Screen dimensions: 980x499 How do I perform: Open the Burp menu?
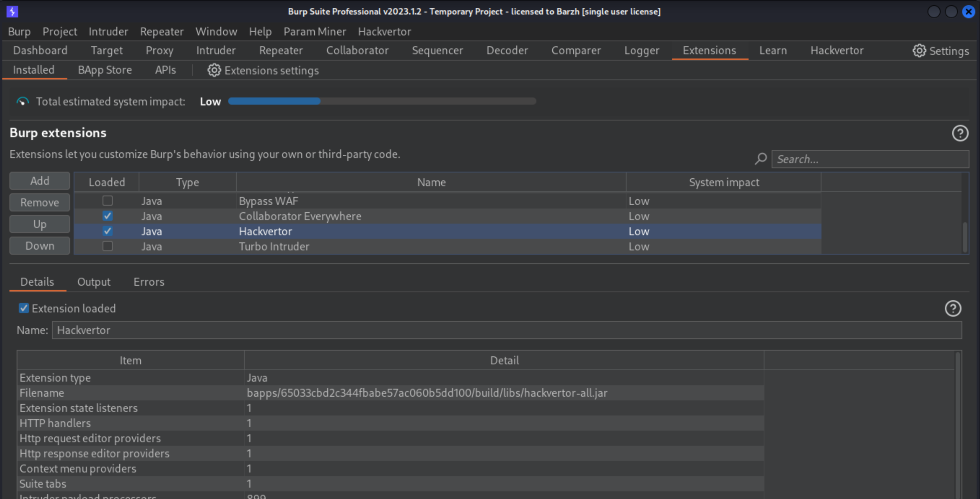19,31
